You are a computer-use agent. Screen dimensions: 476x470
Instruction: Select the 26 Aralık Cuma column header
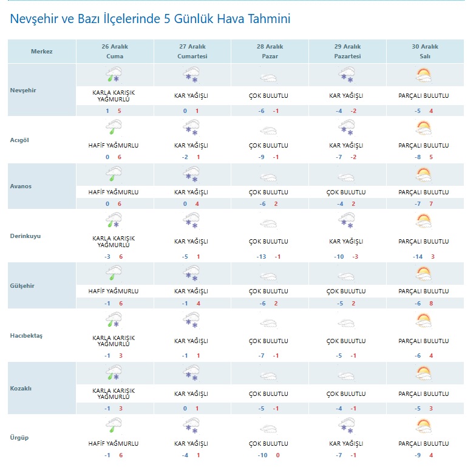(114, 51)
